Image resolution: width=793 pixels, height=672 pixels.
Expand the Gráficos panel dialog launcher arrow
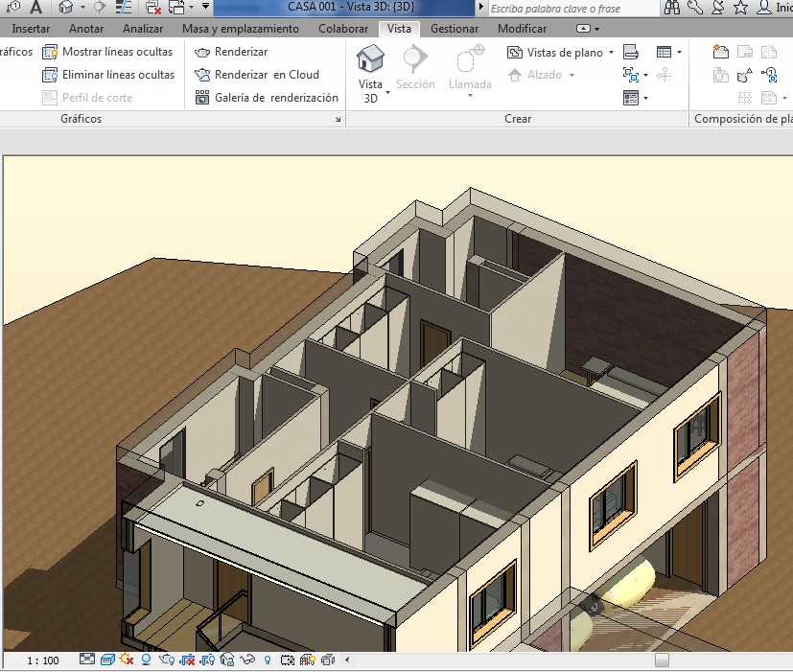click(x=338, y=120)
